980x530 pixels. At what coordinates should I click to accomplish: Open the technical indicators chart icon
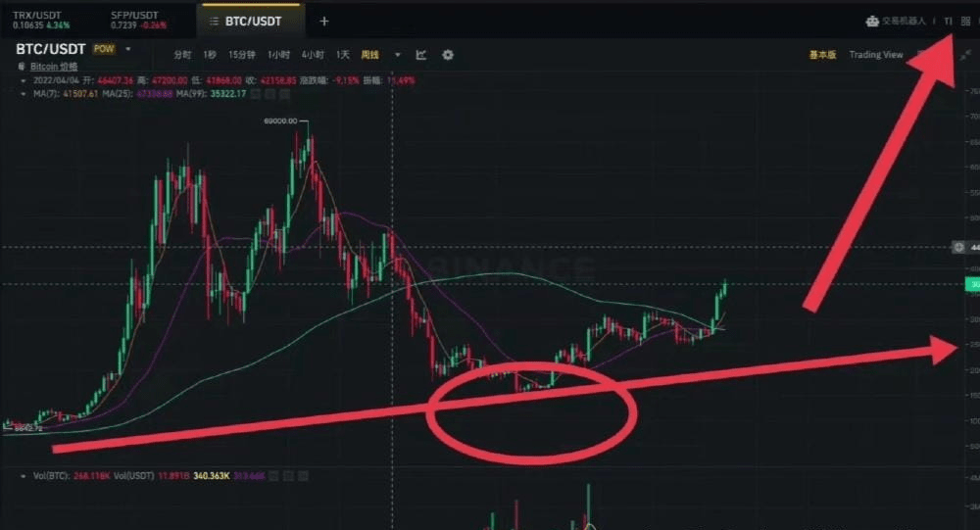(x=421, y=55)
